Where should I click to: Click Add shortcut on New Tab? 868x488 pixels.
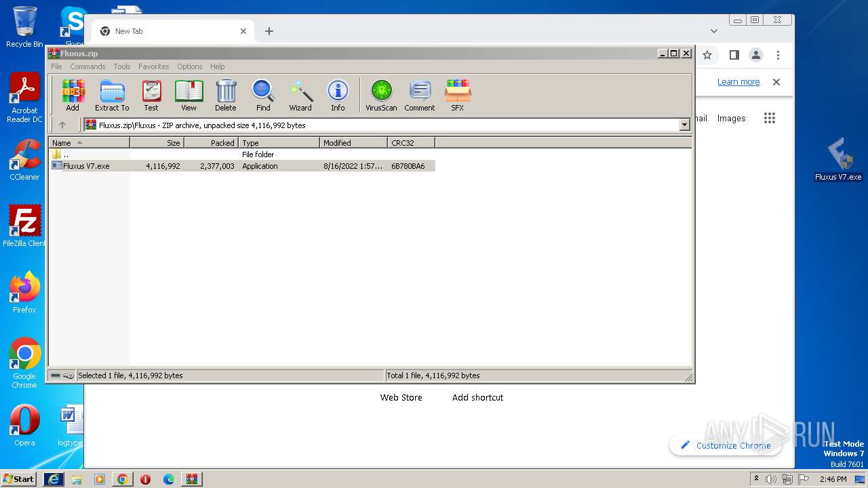click(477, 398)
